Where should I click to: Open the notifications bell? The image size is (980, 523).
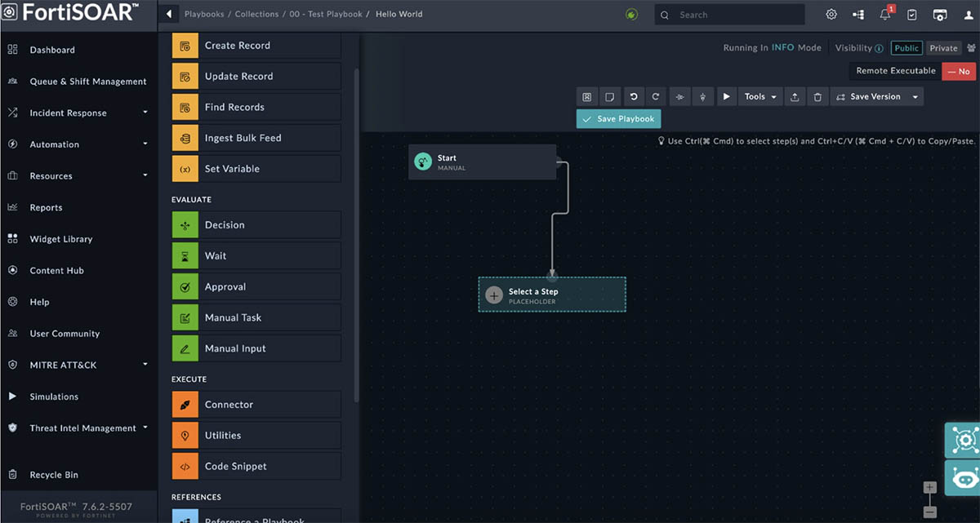coord(885,15)
